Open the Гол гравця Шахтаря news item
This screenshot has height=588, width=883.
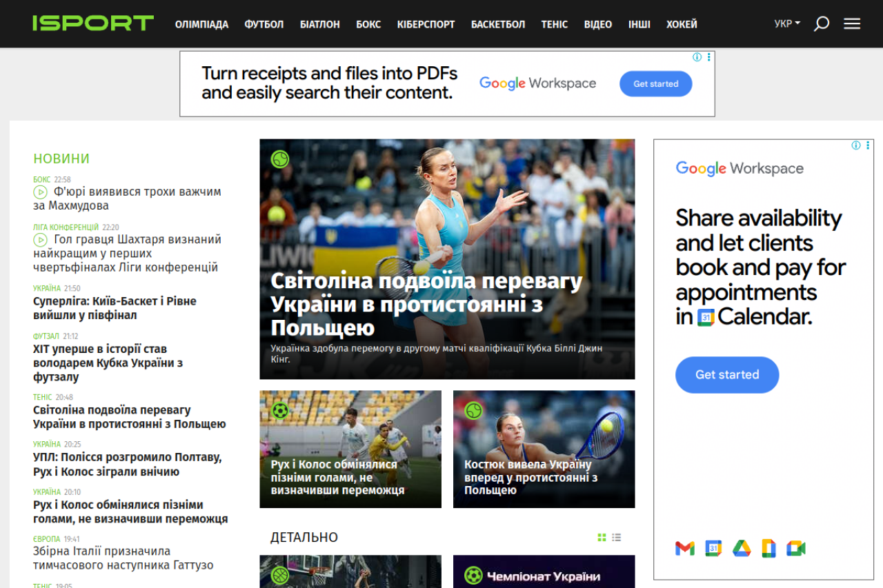127,253
